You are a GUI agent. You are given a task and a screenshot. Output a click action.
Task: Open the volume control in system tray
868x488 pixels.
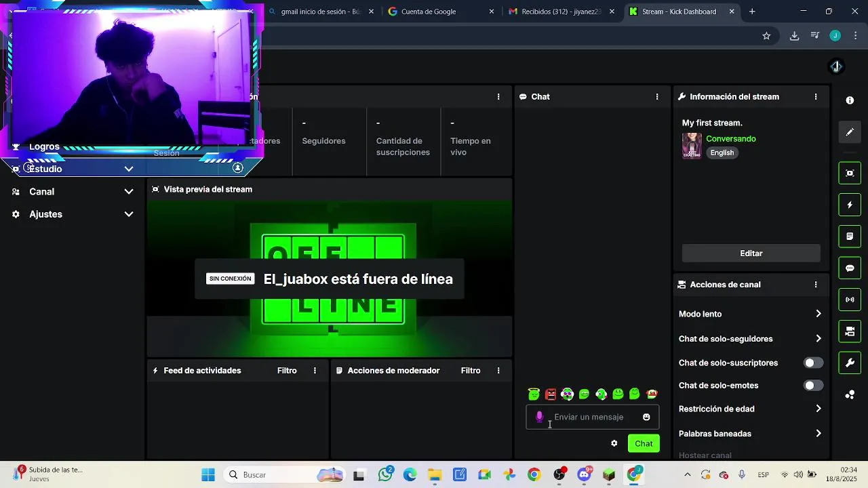798,474
